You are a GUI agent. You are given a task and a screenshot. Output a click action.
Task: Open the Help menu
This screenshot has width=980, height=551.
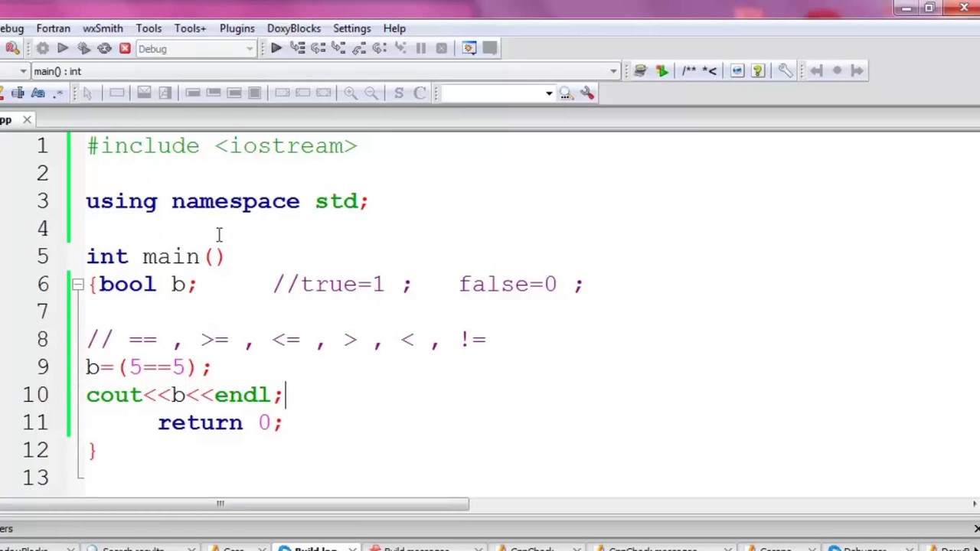[394, 28]
